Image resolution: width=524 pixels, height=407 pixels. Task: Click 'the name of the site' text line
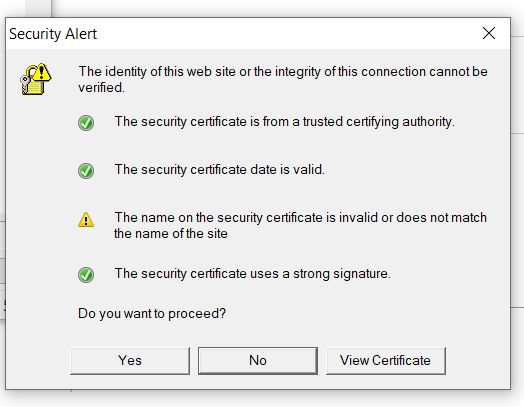[171, 234]
